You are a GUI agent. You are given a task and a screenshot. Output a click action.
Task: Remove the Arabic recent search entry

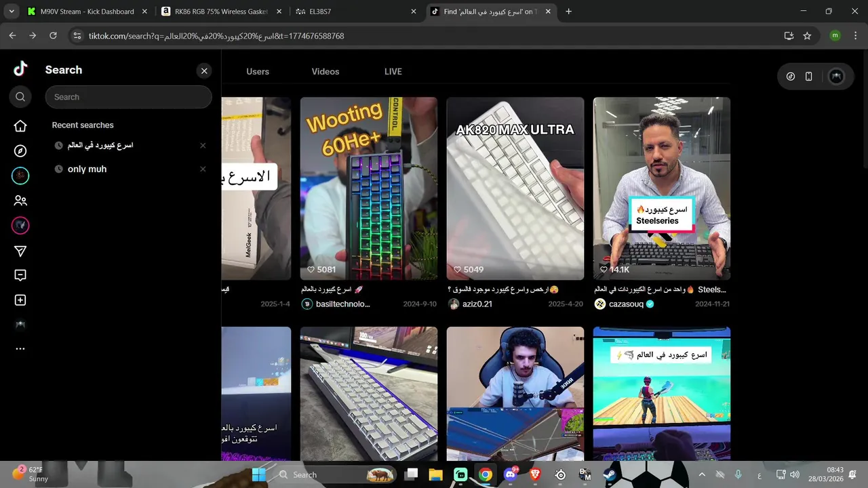pos(203,145)
